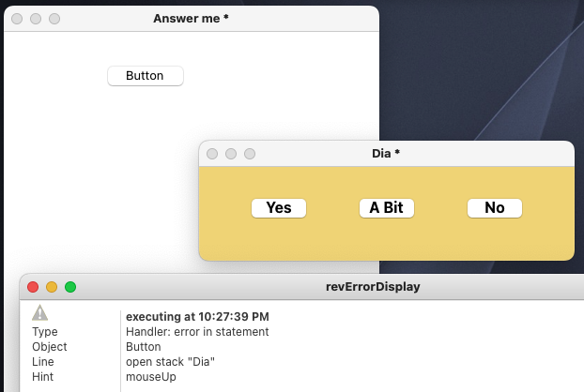Select the open stack "Dia" error line
The width and height of the screenshot is (584, 392).
(x=170, y=362)
